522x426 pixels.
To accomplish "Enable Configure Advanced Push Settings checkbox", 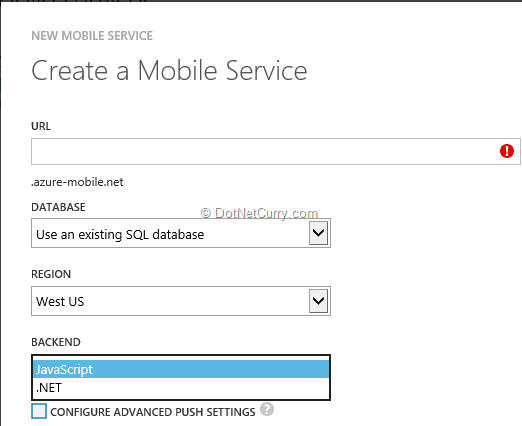I will (x=39, y=411).
